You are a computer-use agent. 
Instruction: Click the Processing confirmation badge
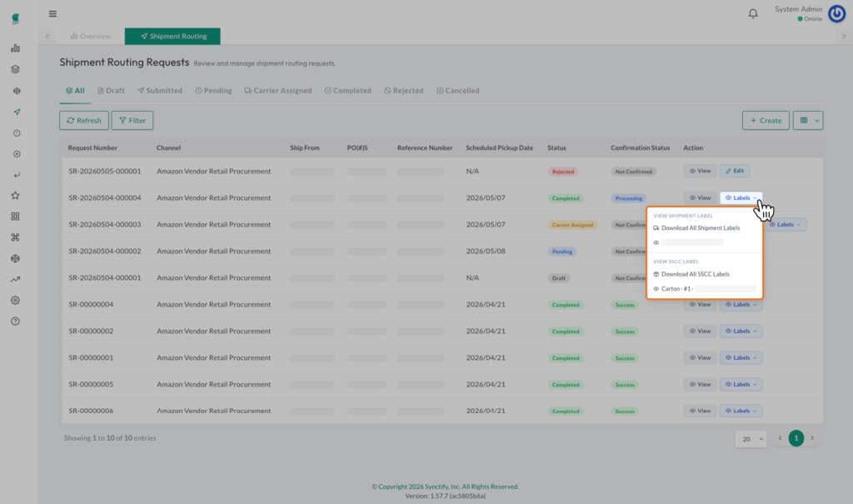point(628,198)
